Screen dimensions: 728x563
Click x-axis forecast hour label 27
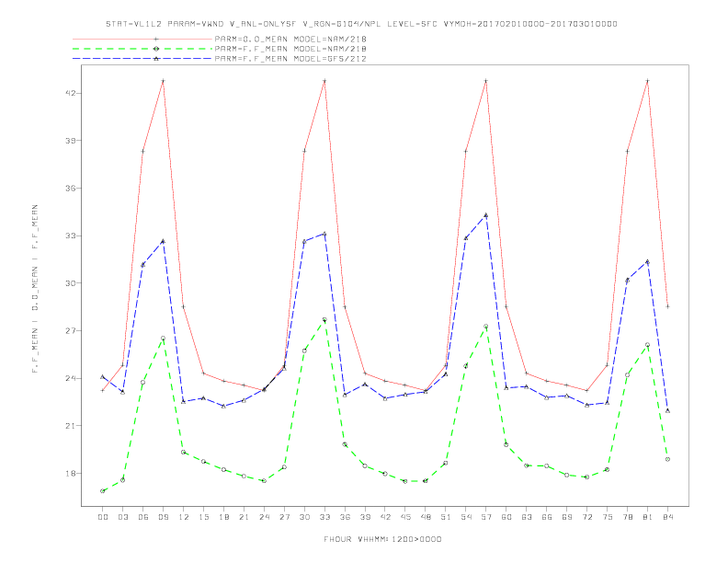point(284,517)
